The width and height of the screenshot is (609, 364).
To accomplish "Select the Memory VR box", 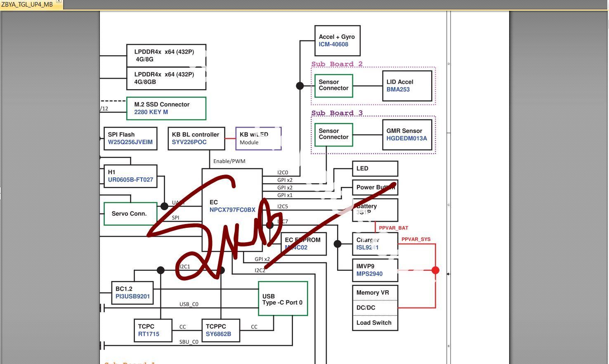I will (375, 293).
